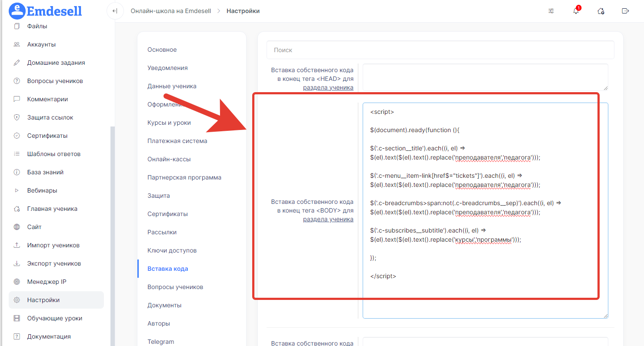The height and width of the screenshot is (346, 644).
Task: Collapse the sidebar with the arrow button
Action: click(115, 11)
